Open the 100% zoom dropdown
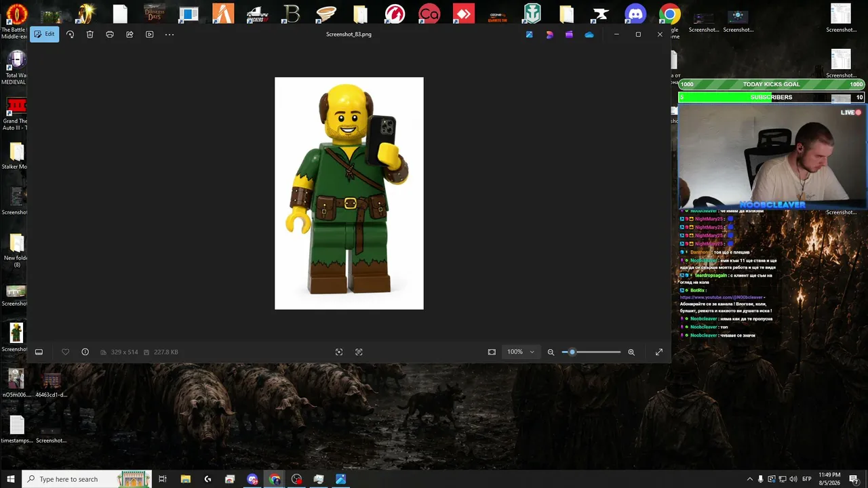868x488 pixels. 521,352
